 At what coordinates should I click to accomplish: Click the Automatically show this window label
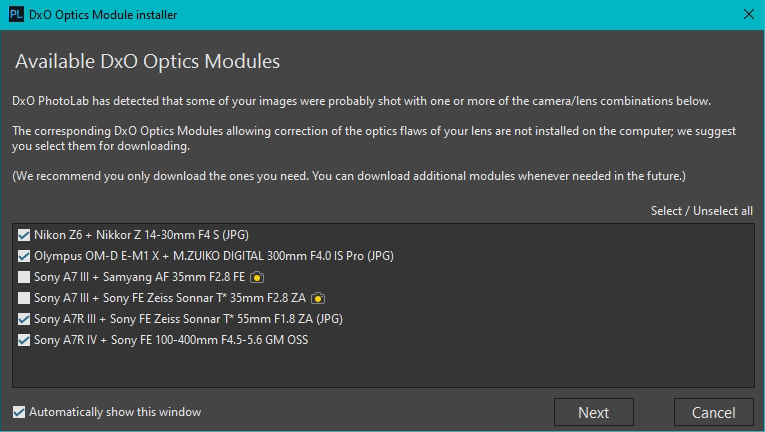pyautogui.click(x=115, y=412)
